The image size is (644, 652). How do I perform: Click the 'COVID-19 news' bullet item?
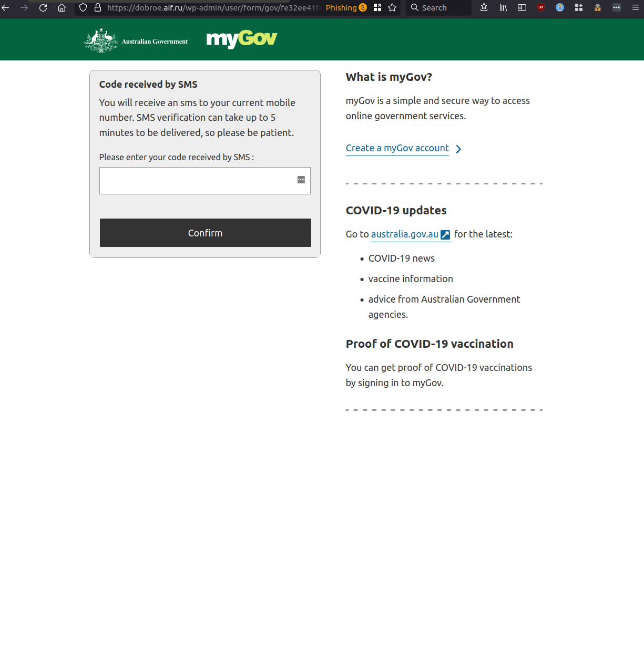click(x=402, y=258)
